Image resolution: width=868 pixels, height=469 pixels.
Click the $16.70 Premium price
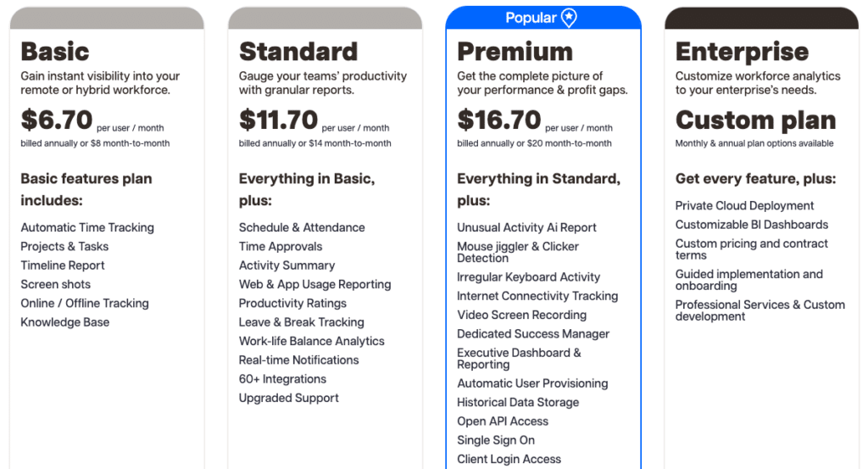[x=498, y=120]
